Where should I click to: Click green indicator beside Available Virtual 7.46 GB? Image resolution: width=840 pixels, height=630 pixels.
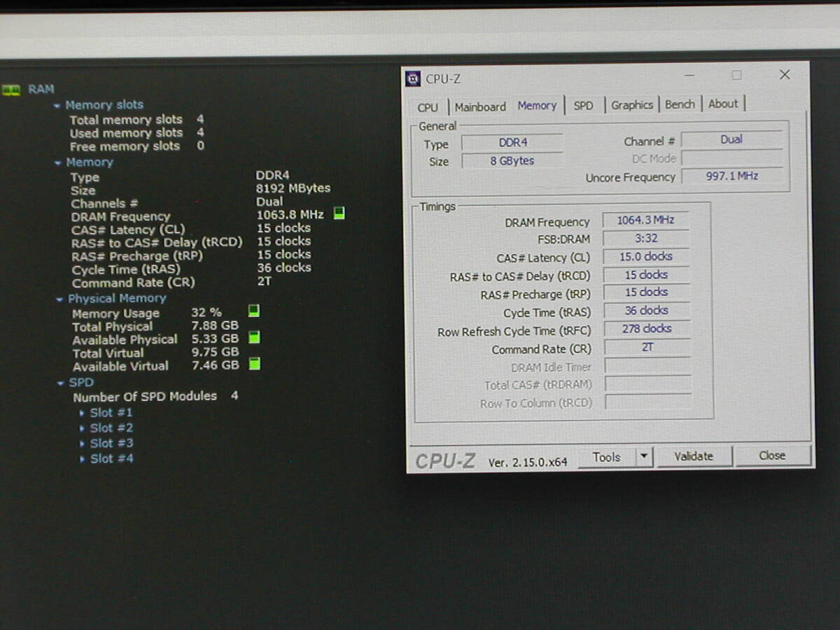tap(255, 363)
